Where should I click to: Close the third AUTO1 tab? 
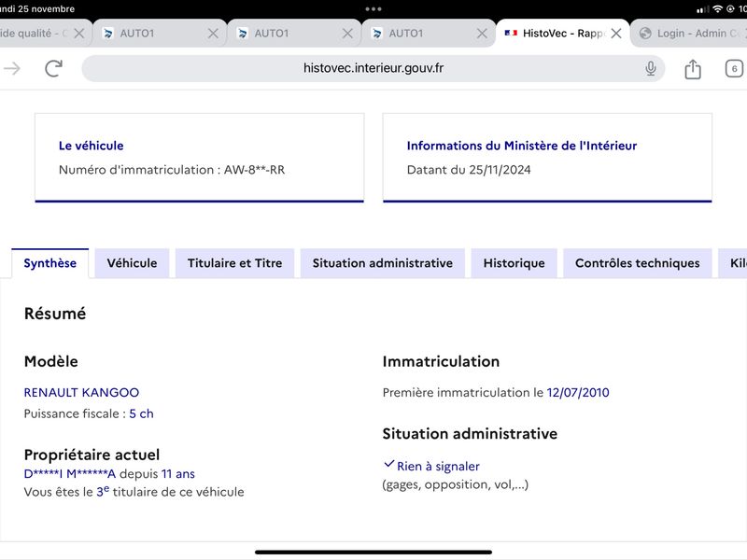pos(482,34)
